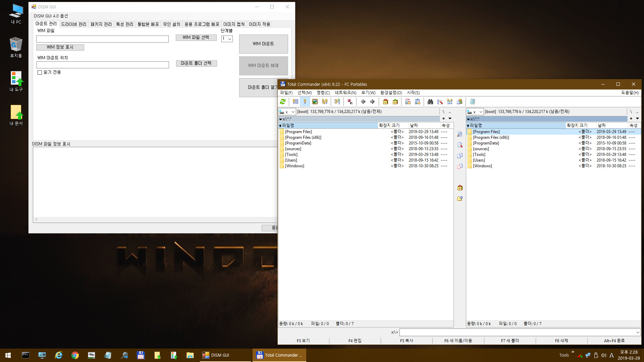This screenshot has height=362, width=644.
Task: Open the 네트워크(N) menu
Action: point(345,93)
